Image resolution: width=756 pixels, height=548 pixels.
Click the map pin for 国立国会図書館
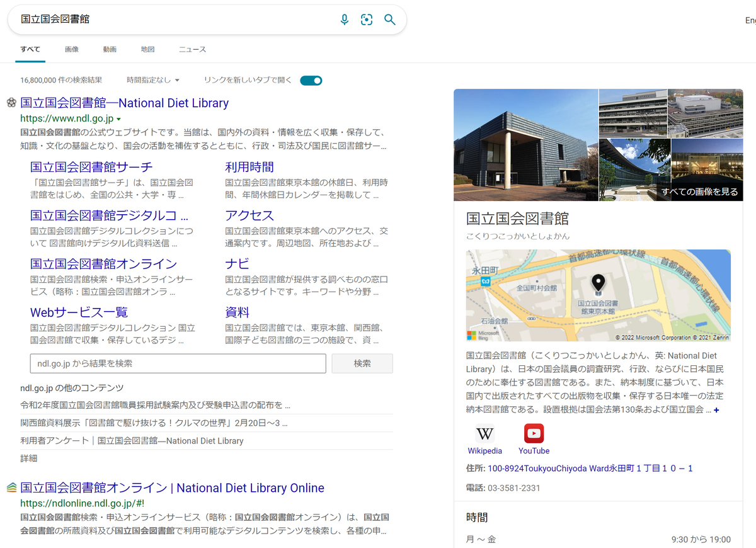coord(597,285)
